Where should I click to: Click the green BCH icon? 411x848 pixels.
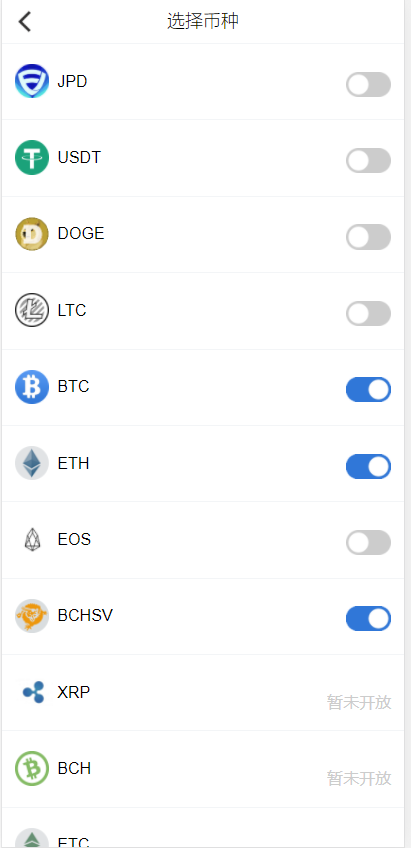pos(32,768)
